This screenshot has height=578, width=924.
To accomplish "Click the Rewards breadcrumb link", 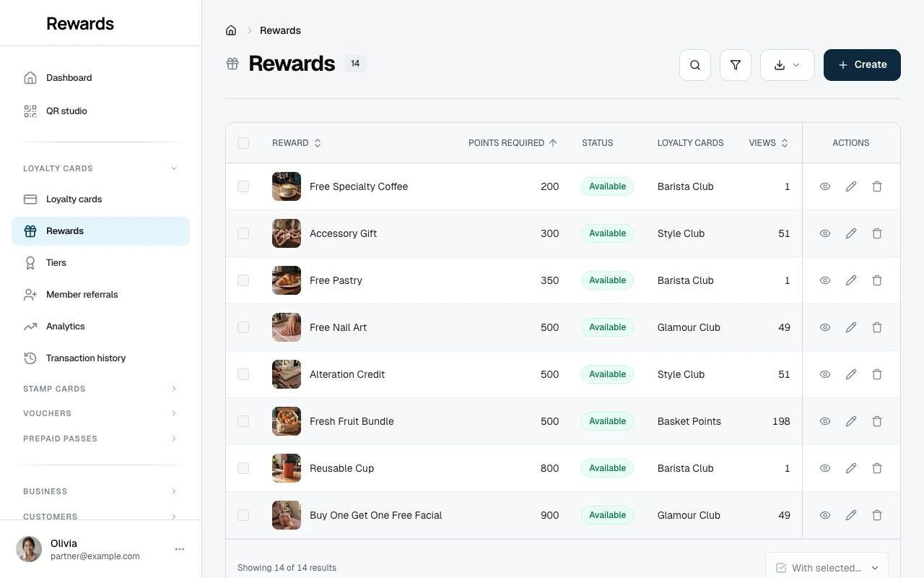I will pos(280,30).
